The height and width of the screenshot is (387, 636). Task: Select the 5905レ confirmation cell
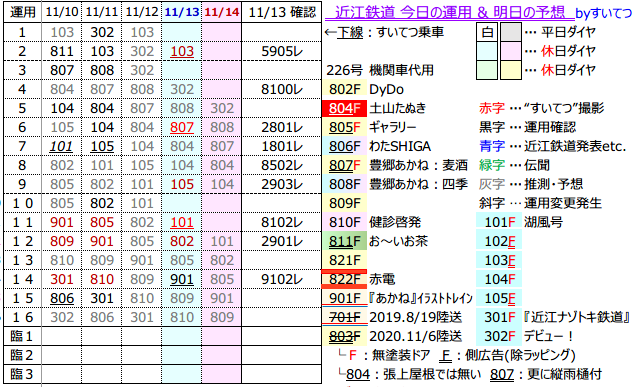[x=282, y=51]
